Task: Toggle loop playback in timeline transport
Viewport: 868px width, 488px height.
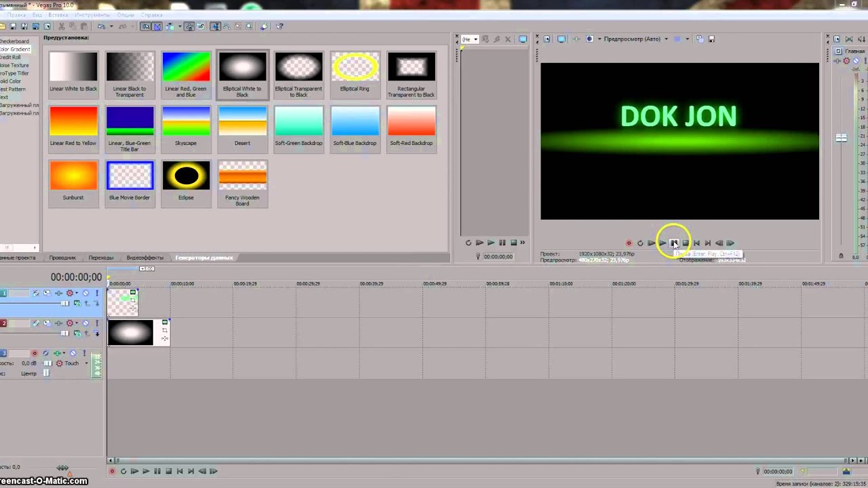Action: [123, 471]
